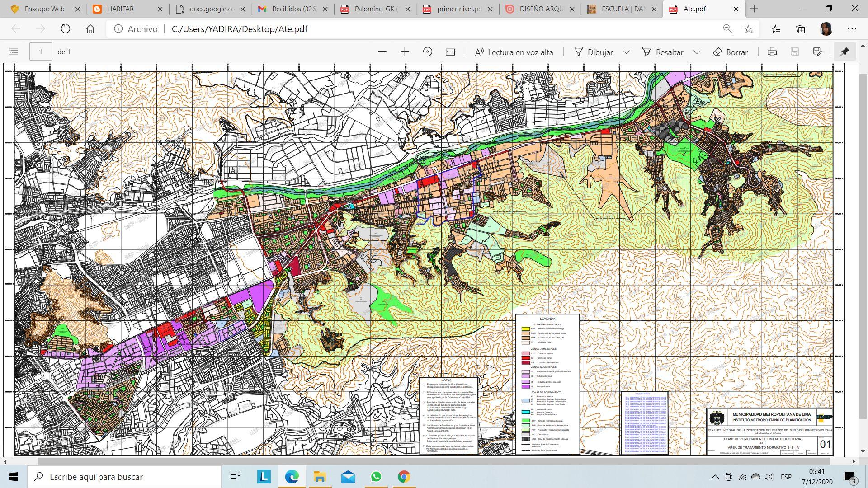868x488 pixels.
Task: Click the Save as icon
Action: pyautogui.click(x=817, y=52)
